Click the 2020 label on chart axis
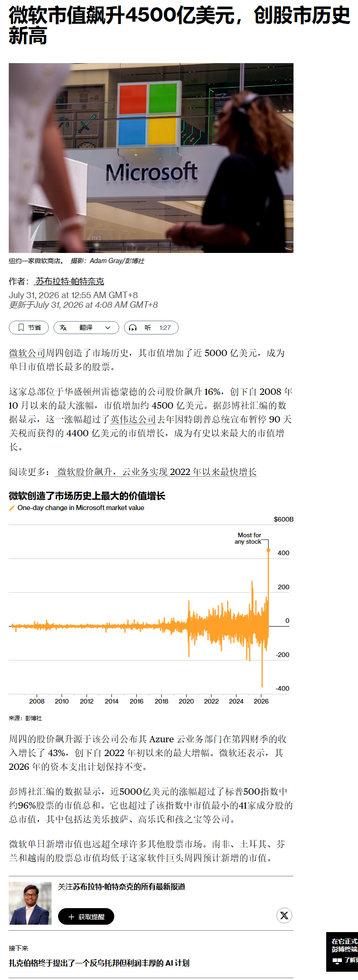The height and width of the screenshot is (980, 358). pyautogui.click(x=186, y=701)
